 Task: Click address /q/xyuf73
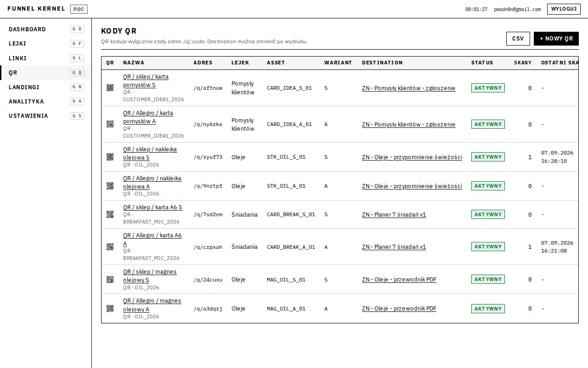click(208, 157)
